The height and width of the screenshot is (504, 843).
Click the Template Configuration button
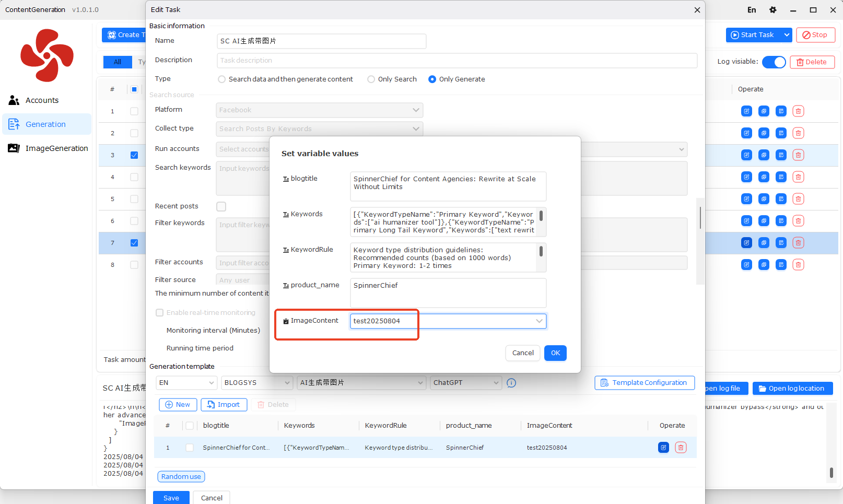click(x=644, y=383)
